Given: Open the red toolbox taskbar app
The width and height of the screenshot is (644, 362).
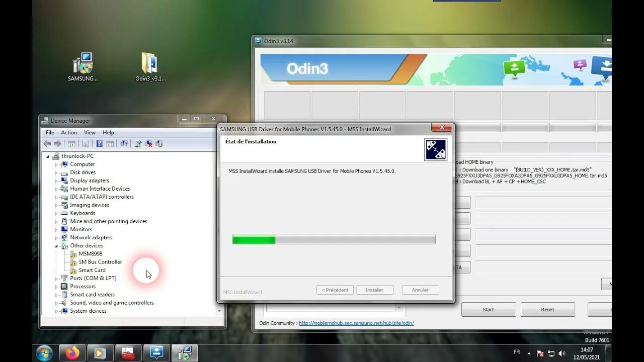Looking at the screenshot, I should point(128,353).
